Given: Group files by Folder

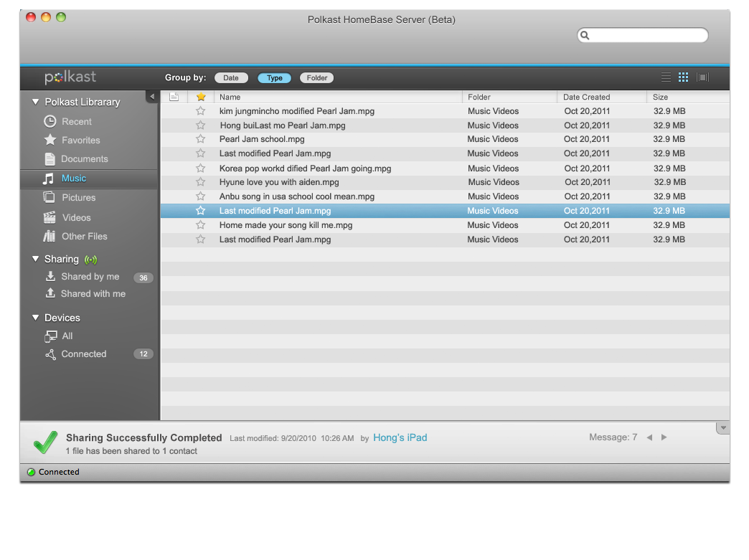Looking at the screenshot, I should [316, 78].
